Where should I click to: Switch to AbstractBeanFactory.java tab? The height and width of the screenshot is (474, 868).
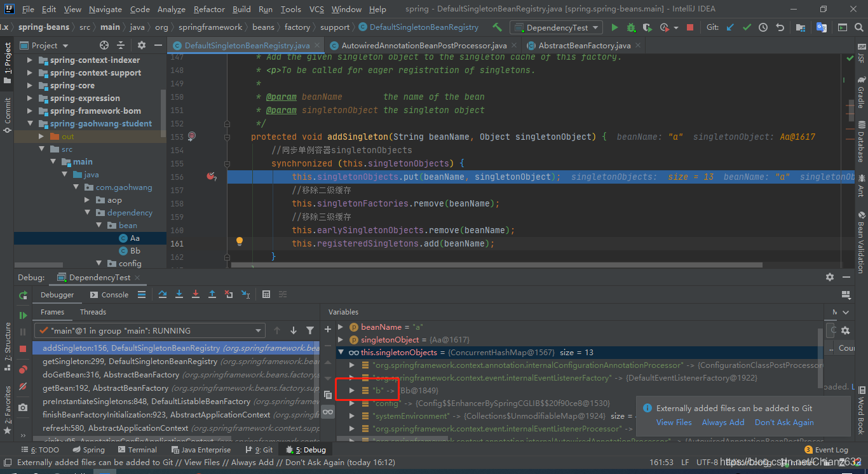tap(583, 46)
